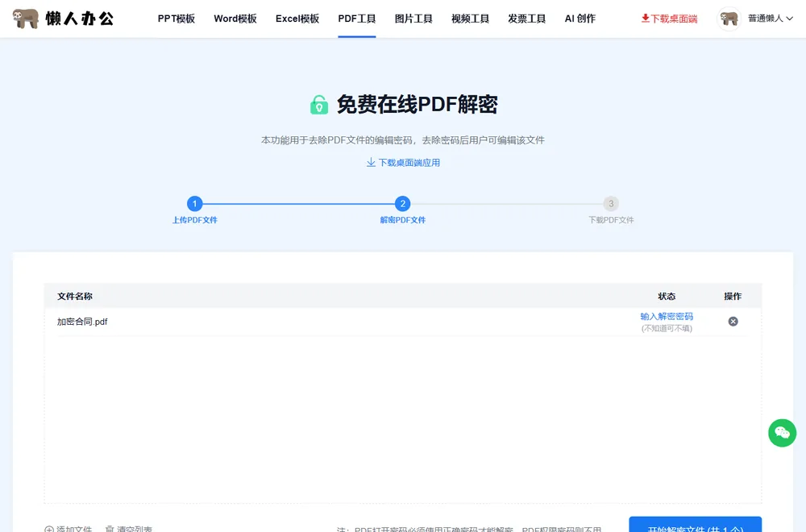
Task: Select step 3 下载PDF文件 circle
Action: point(611,204)
